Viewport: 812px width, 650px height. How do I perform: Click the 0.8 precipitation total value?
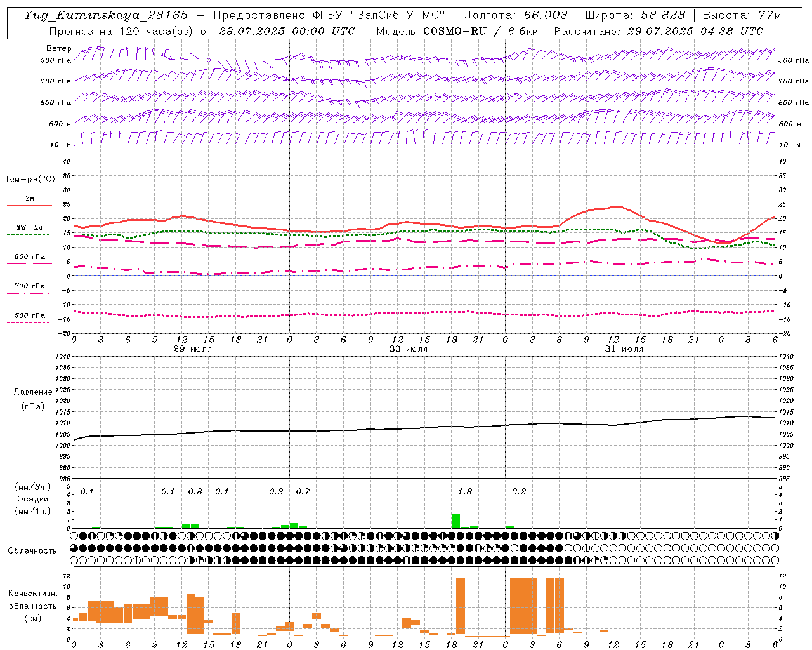pos(195,492)
